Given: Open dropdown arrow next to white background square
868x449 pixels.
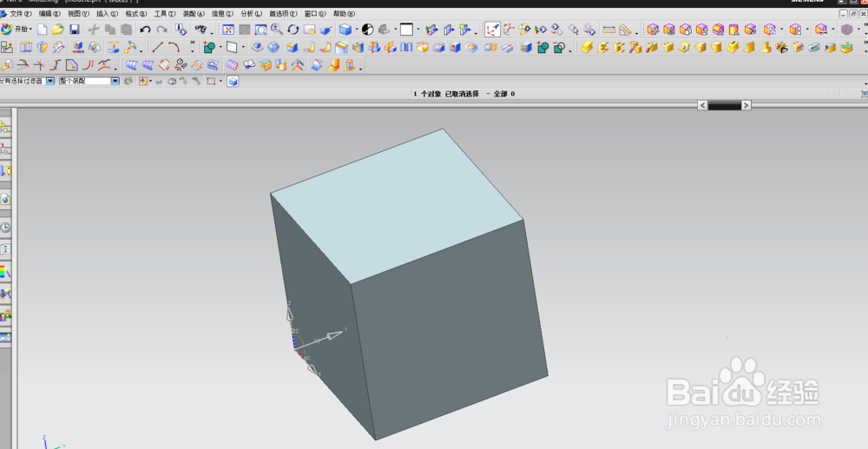Looking at the screenshot, I should (418, 30).
